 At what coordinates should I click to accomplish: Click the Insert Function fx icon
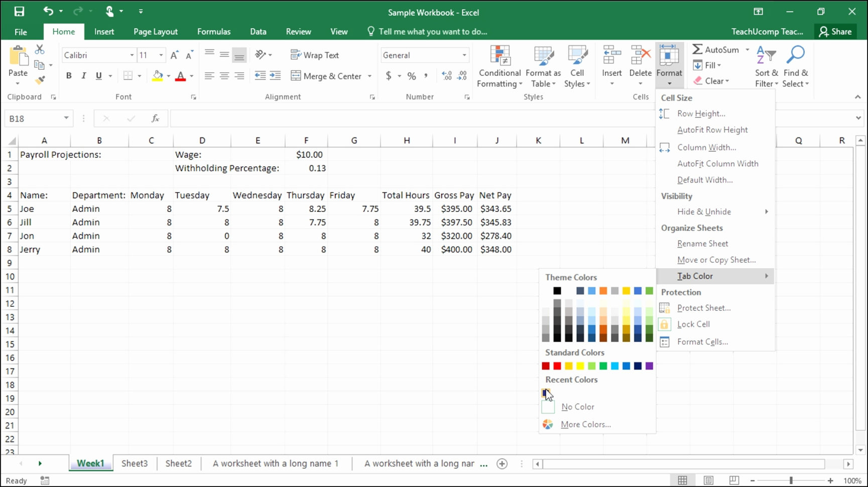pos(155,118)
